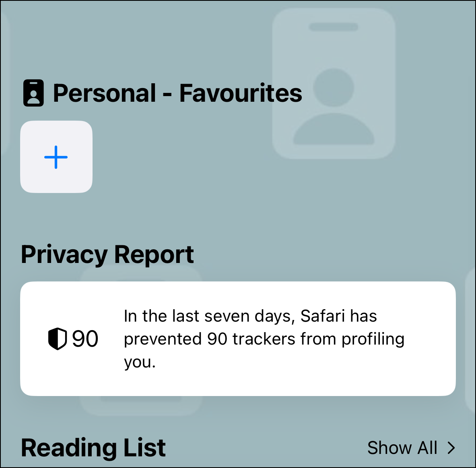Open the Show All reading list link
This screenshot has width=476, height=468.
402,448
